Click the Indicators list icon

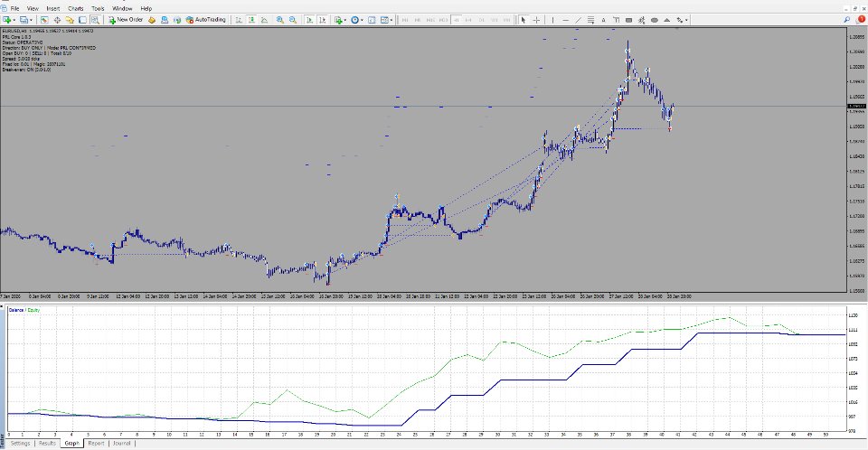[338, 20]
